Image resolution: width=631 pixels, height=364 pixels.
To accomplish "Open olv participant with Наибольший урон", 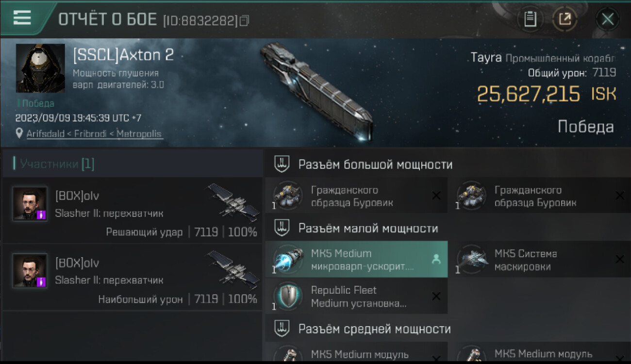I will point(132,277).
